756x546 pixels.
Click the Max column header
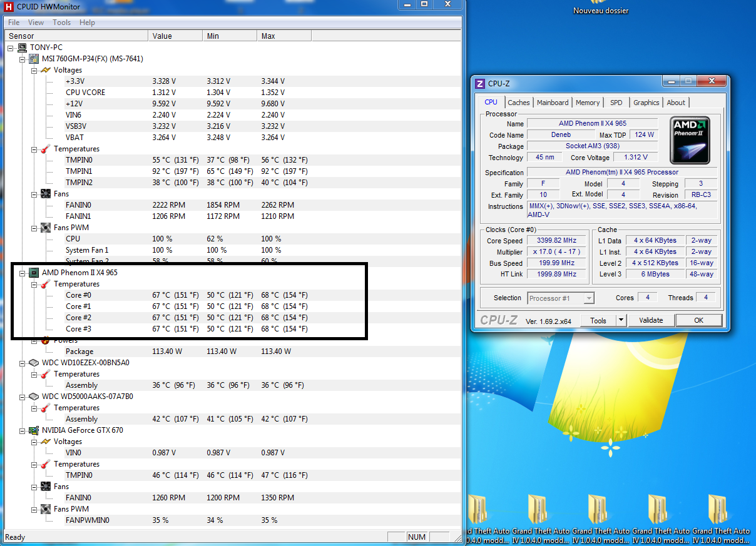click(268, 36)
